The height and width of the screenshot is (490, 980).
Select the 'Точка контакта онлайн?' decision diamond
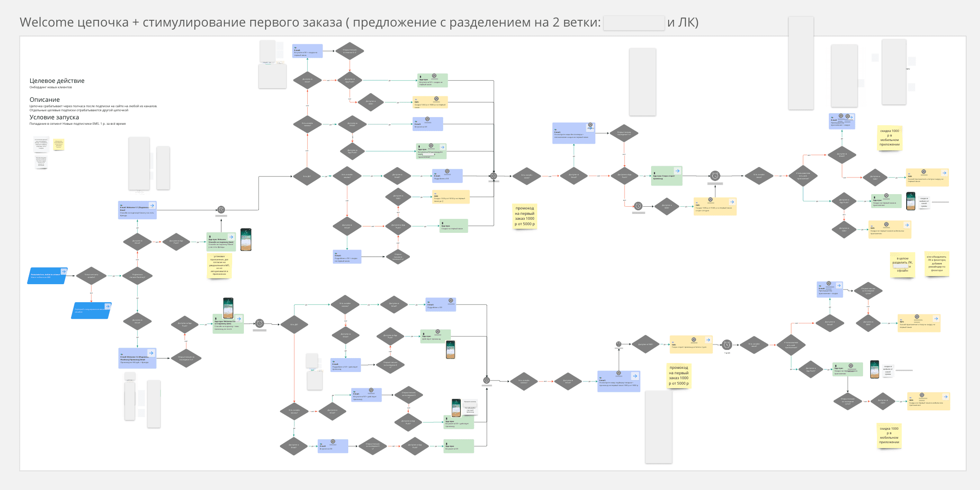[91, 276]
